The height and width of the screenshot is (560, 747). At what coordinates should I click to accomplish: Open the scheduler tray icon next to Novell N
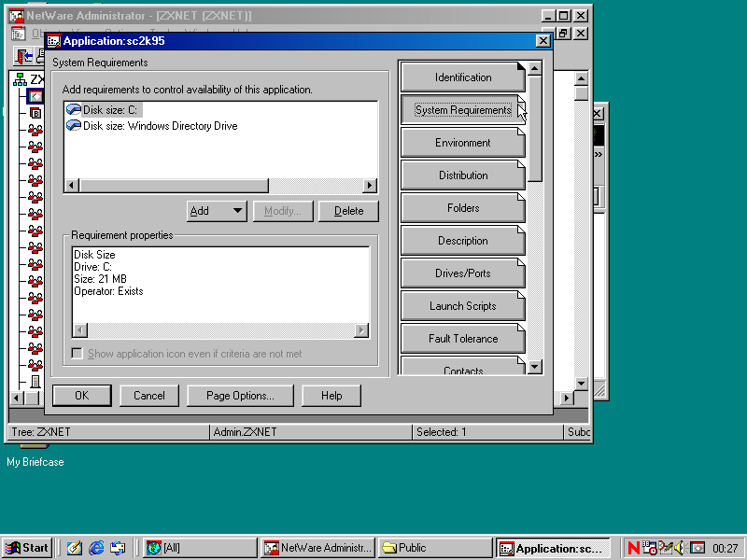[x=650, y=548]
